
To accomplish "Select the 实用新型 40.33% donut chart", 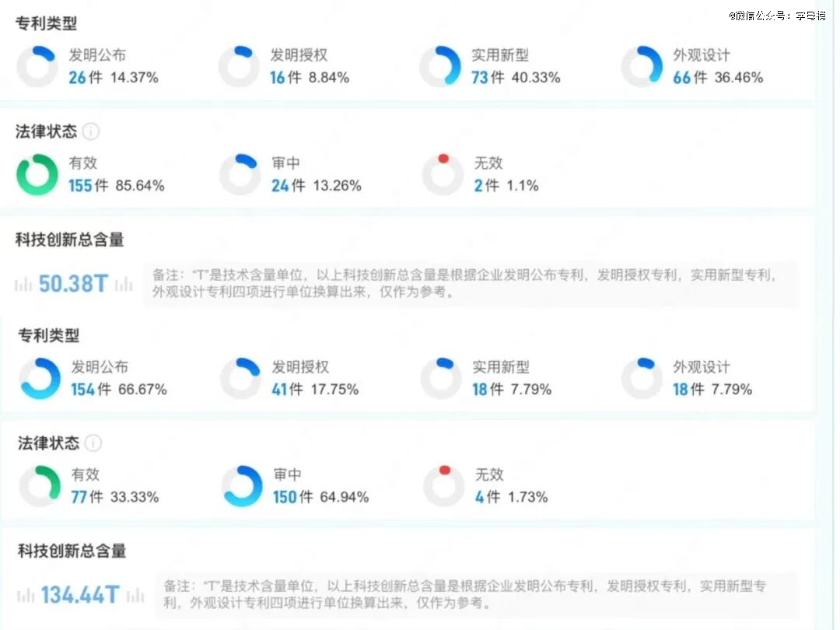I will tap(439, 67).
